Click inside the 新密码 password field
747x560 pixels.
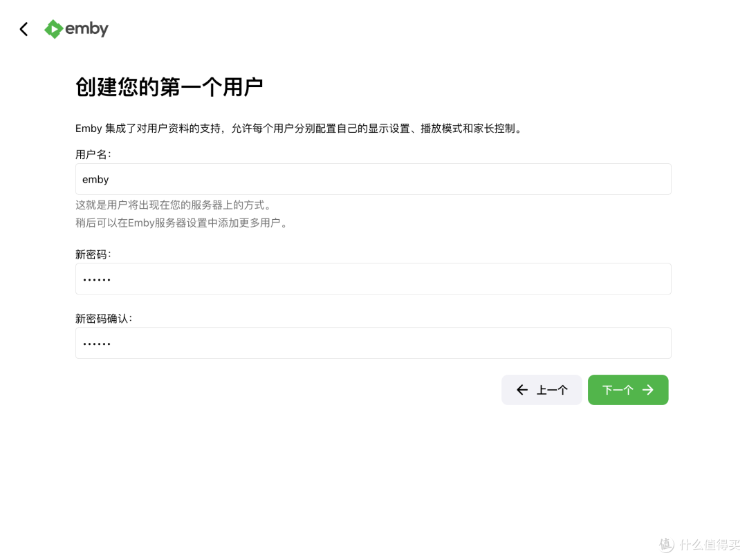pyautogui.click(x=373, y=279)
